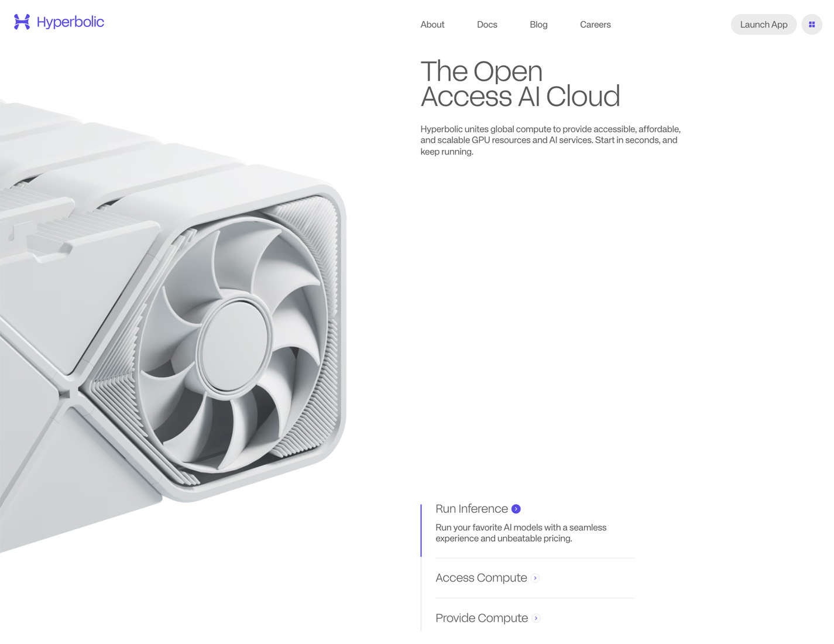Click the Hyperbolic H logo icon
Screen dimensions: 834x644
(x=22, y=22)
